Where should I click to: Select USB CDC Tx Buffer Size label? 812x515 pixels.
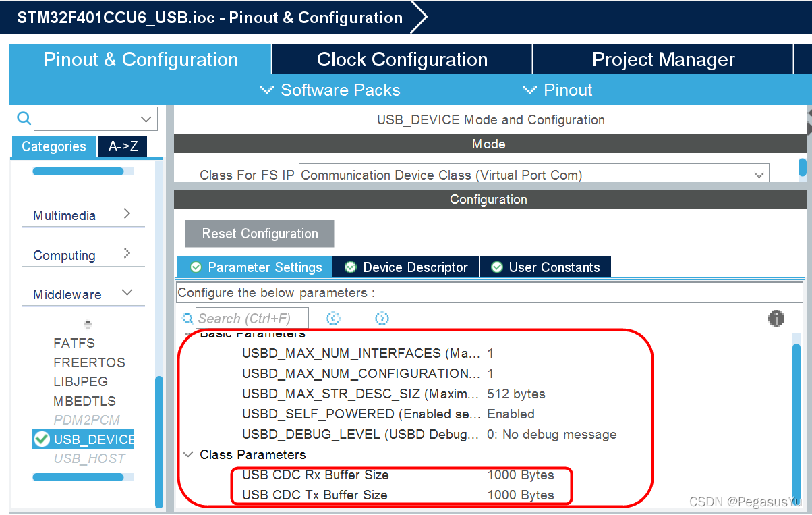314,495
